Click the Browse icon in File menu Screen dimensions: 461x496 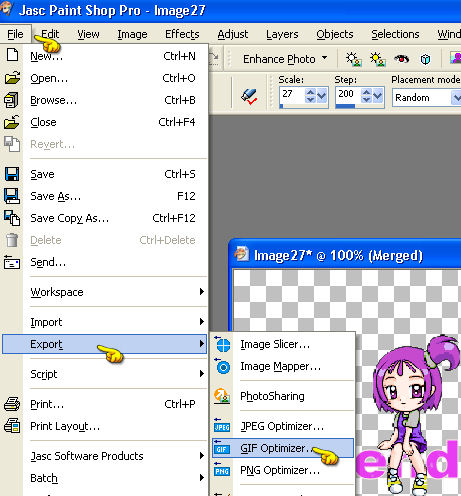(x=11, y=100)
